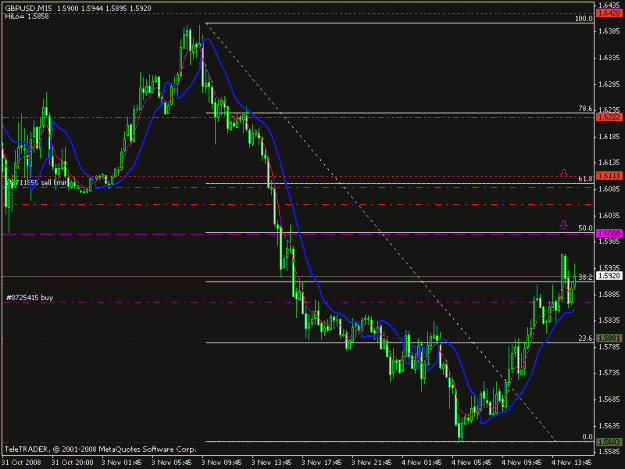
Task: Select the sell limit order label on chart
Action: click(x=38, y=182)
